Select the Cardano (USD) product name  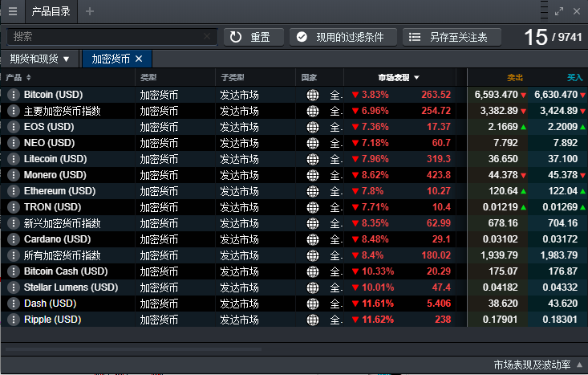tap(58, 239)
